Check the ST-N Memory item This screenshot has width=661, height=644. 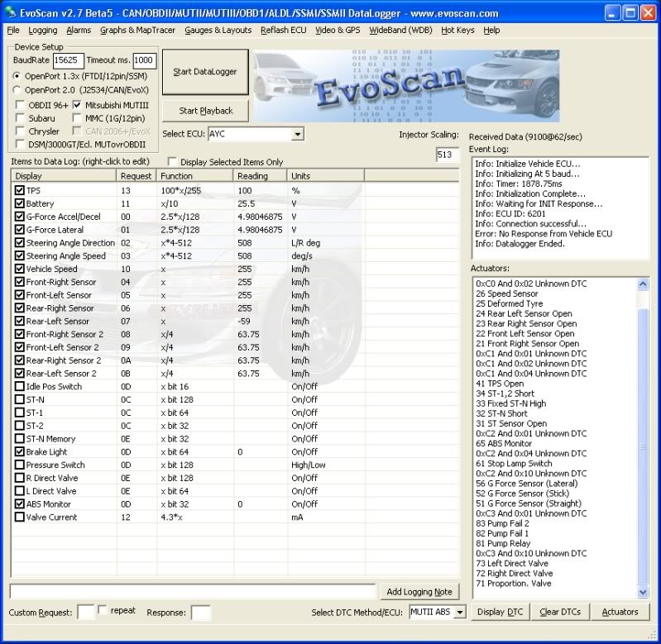[x=19, y=438]
